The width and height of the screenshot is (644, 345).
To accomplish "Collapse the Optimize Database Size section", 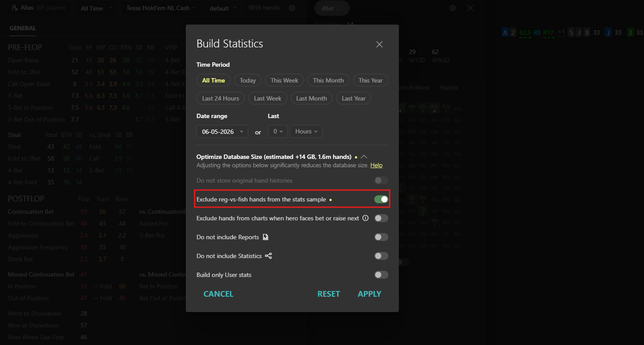I will click(x=364, y=157).
